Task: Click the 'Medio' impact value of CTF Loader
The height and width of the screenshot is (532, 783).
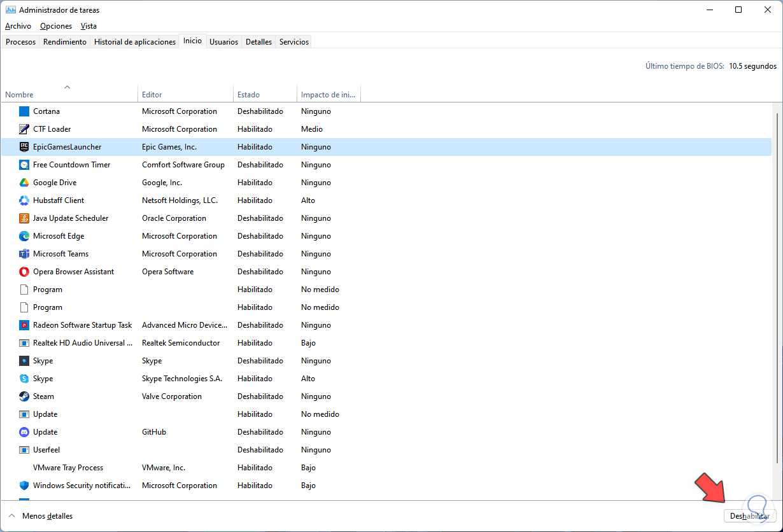Action: 312,129
